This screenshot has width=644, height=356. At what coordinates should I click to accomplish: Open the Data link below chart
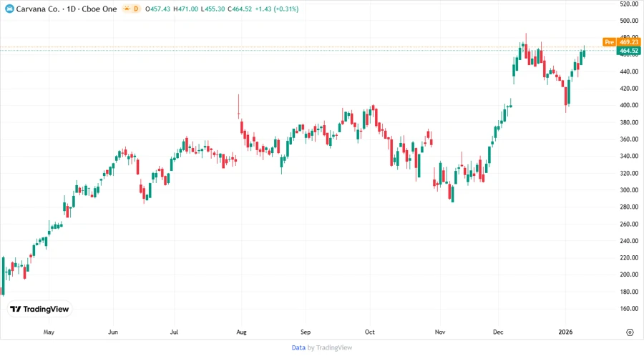click(x=298, y=347)
